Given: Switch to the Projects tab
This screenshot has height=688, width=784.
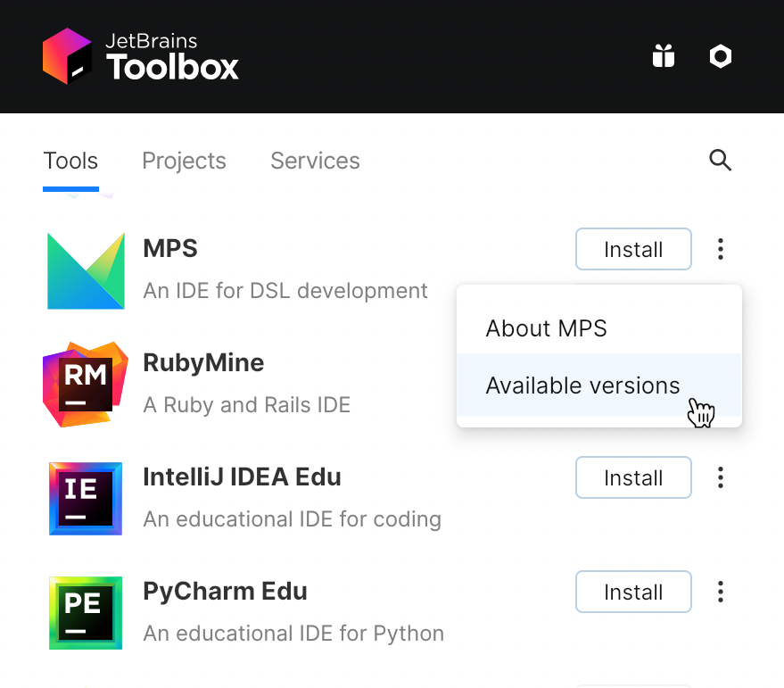Looking at the screenshot, I should click(x=184, y=161).
